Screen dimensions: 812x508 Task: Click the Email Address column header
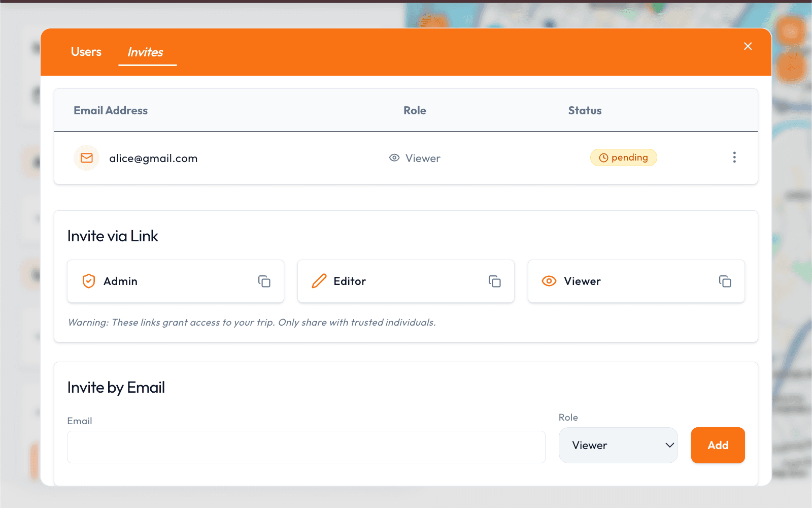pyautogui.click(x=111, y=110)
